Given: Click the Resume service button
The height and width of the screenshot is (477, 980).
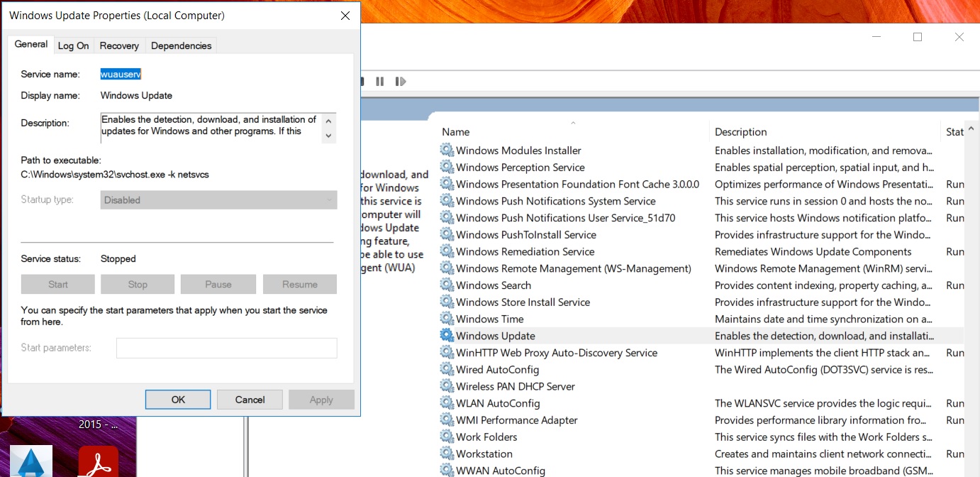Looking at the screenshot, I should [x=300, y=284].
